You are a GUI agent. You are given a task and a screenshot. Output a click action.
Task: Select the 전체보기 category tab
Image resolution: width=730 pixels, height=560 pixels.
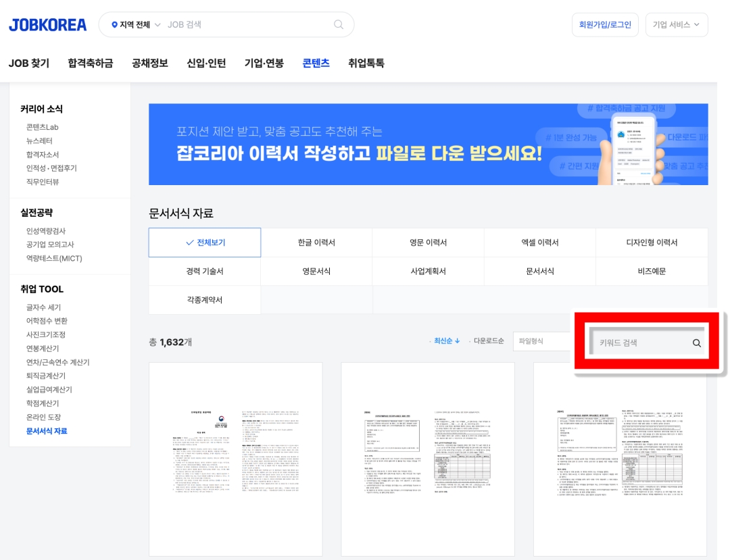click(205, 243)
